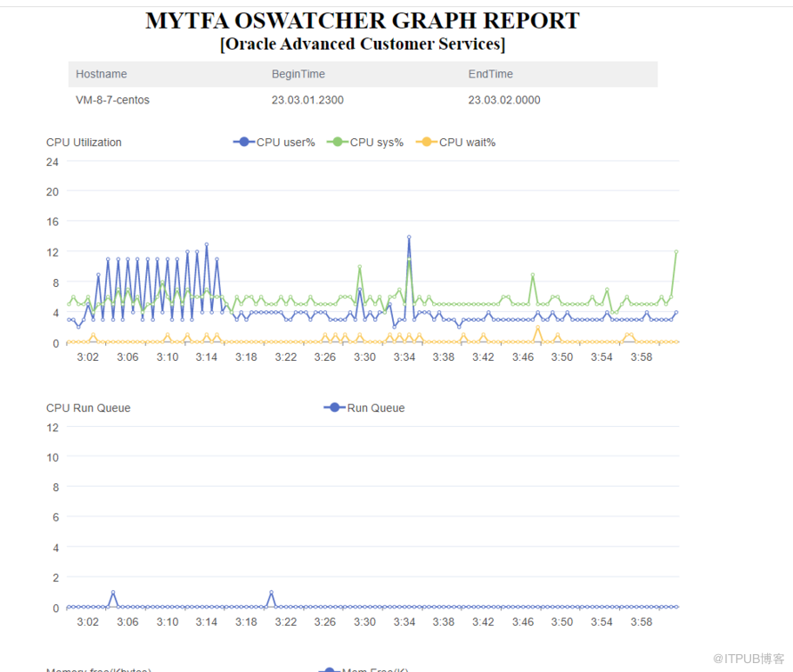Click the yellow CPU wait% legend marker icon
This screenshot has height=672, width=793.
click(426, 143)
